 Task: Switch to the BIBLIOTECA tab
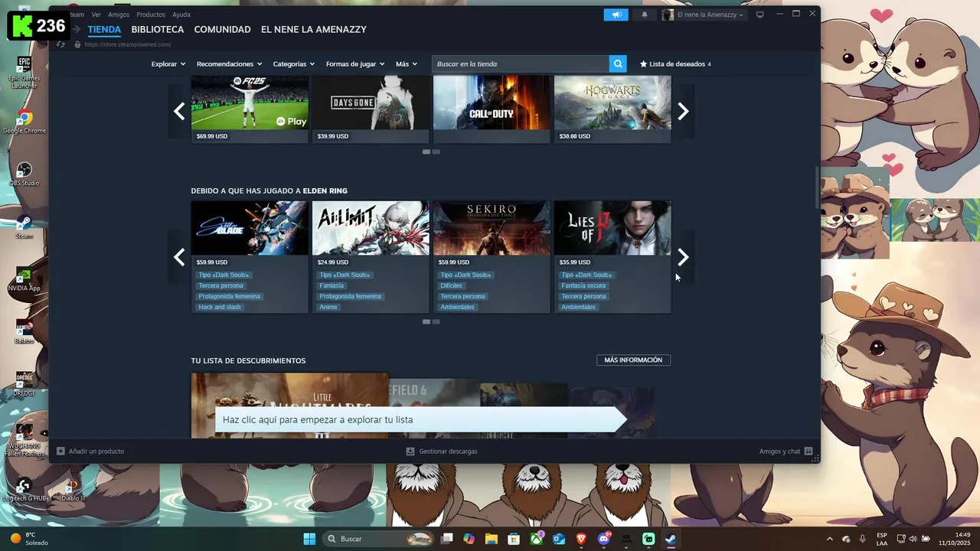[x=158, y=30]
